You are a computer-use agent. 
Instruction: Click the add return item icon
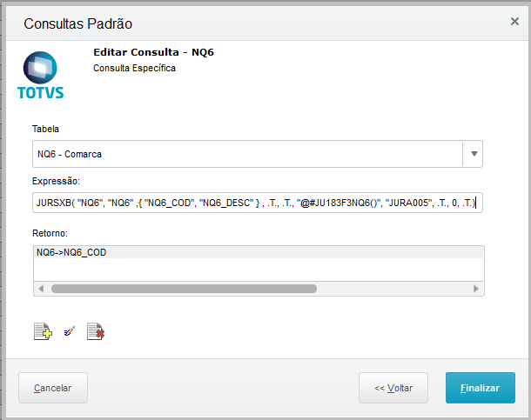43,331
